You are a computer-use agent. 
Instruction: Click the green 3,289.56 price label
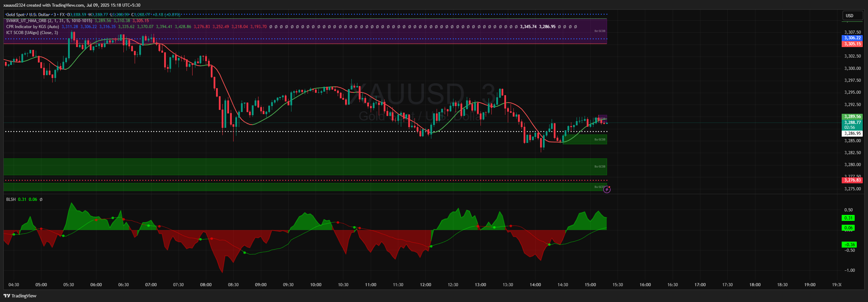tap(852, 117)
